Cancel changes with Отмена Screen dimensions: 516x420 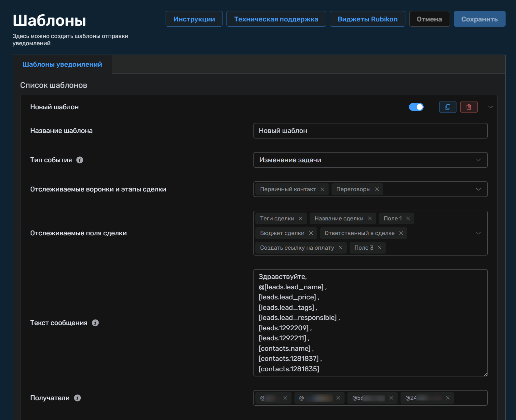pos(429,19)
